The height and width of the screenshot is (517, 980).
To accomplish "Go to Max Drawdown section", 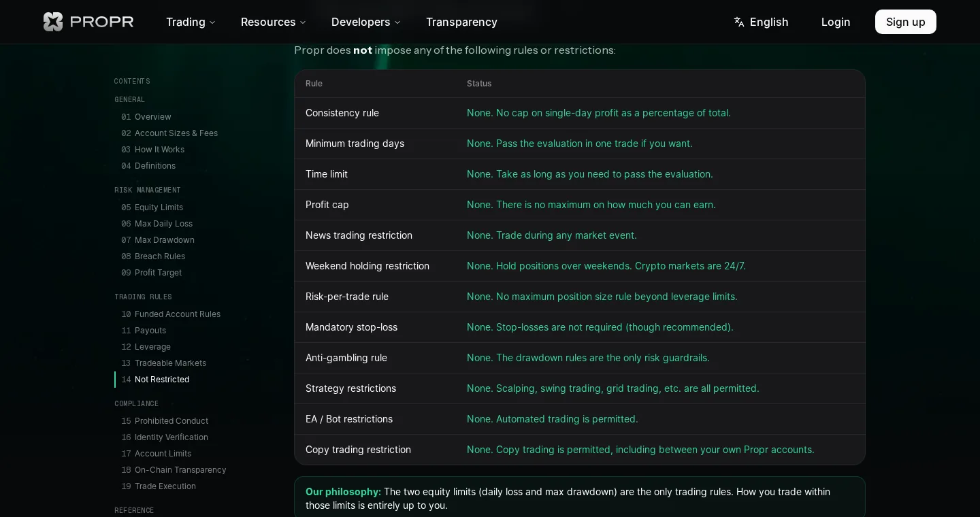I will pyautogui.click(x=158, y=240).
